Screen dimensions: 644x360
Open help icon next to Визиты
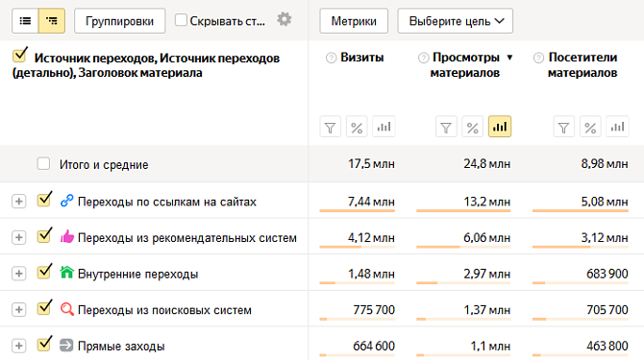coord(331,58)
